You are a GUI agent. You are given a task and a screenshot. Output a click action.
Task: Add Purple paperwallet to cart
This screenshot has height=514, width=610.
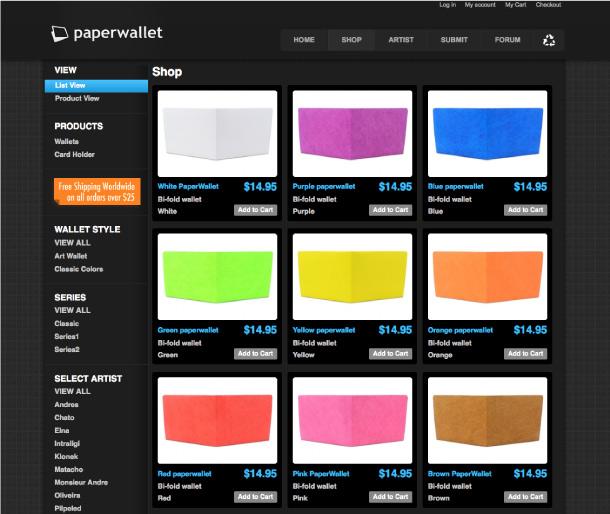(391, 210)
